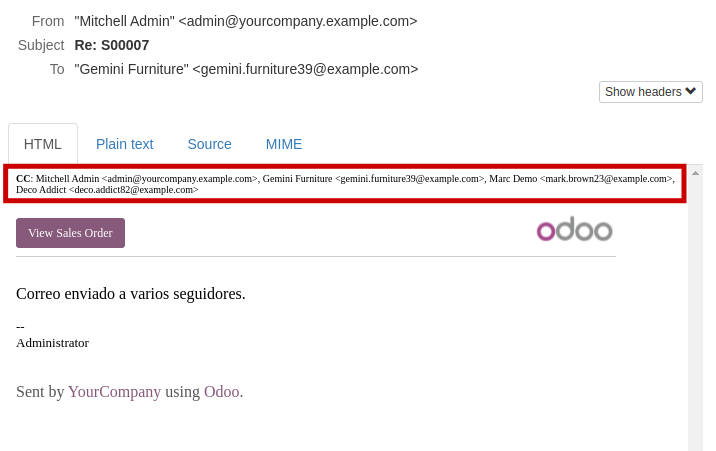Screen dimensions: 716x451
Task: Open the YourCompany link
Action: pyautogui.click(x=114, y=392)
